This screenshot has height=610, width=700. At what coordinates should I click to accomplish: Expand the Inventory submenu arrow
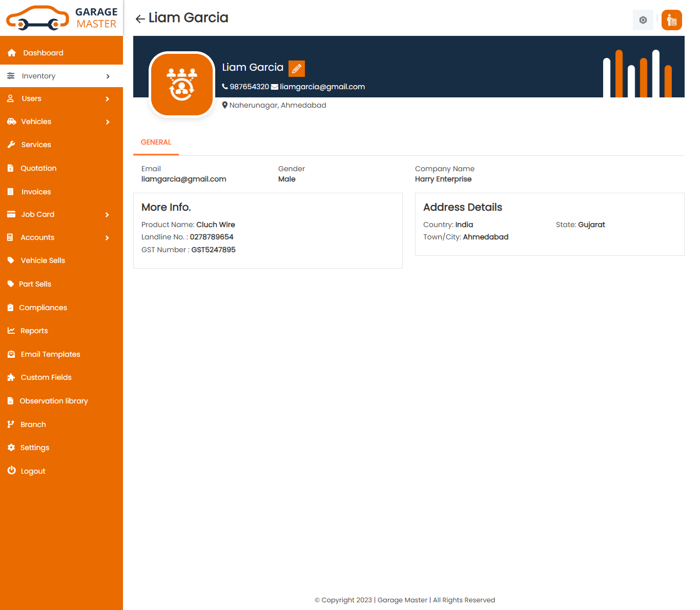pos(108,76)
